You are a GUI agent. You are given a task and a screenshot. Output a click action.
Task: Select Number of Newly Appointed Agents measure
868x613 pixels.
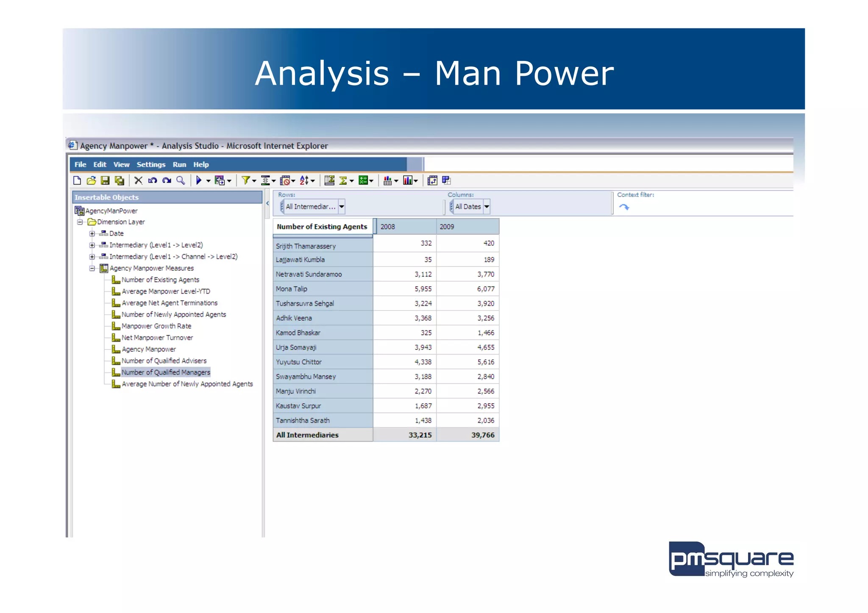click(174, 314)
